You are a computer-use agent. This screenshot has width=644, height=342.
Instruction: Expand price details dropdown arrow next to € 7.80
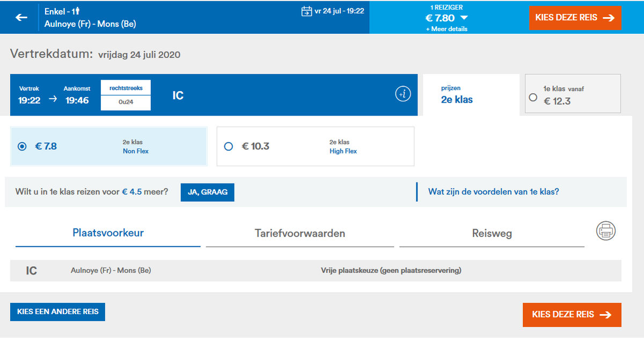(464, 18)
